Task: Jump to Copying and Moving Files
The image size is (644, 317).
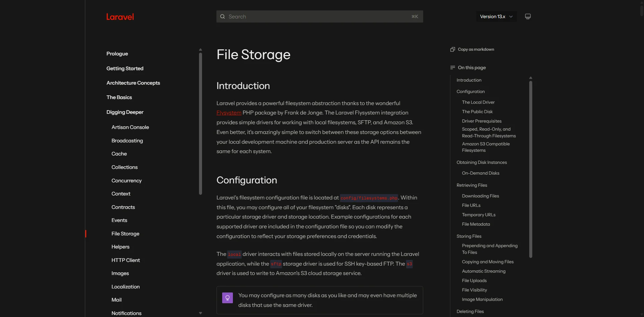Action: click(488, 262)
